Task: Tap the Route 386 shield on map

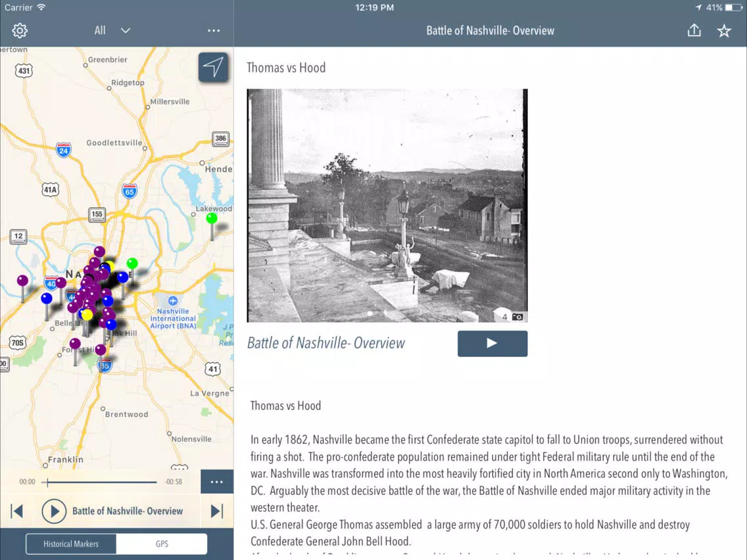Action: tap(220, 139)
